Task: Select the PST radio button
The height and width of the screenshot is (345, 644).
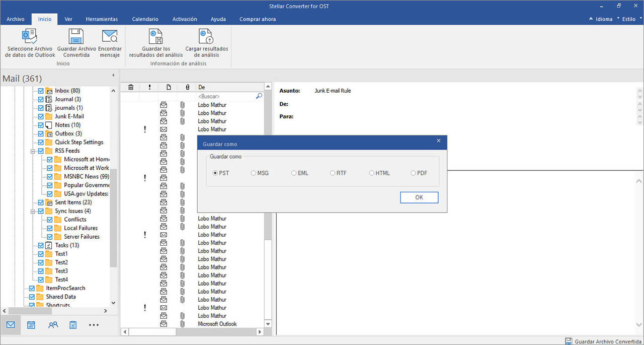Action: pos(215,173)
